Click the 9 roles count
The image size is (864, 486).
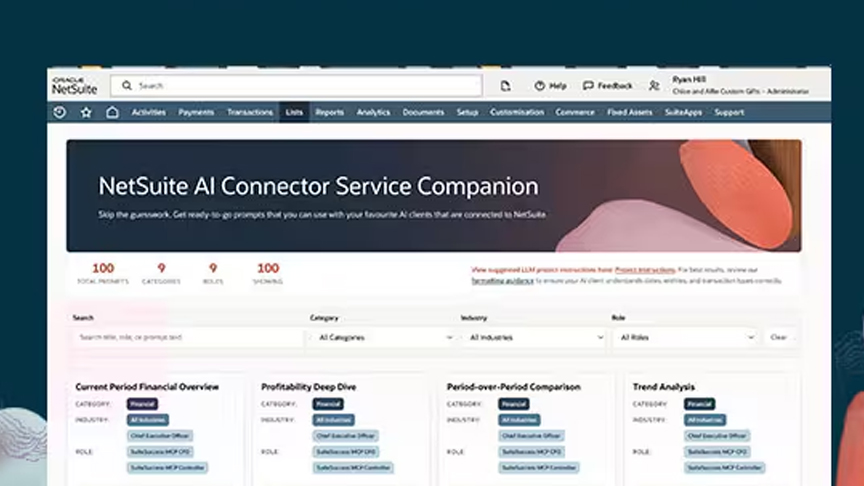pos(213,268)
